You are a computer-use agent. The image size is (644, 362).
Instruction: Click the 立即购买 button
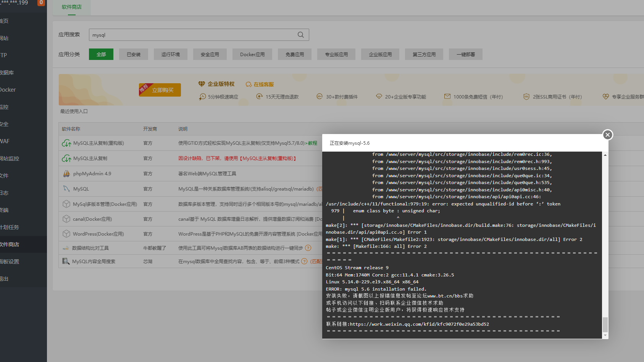(160, 90)
